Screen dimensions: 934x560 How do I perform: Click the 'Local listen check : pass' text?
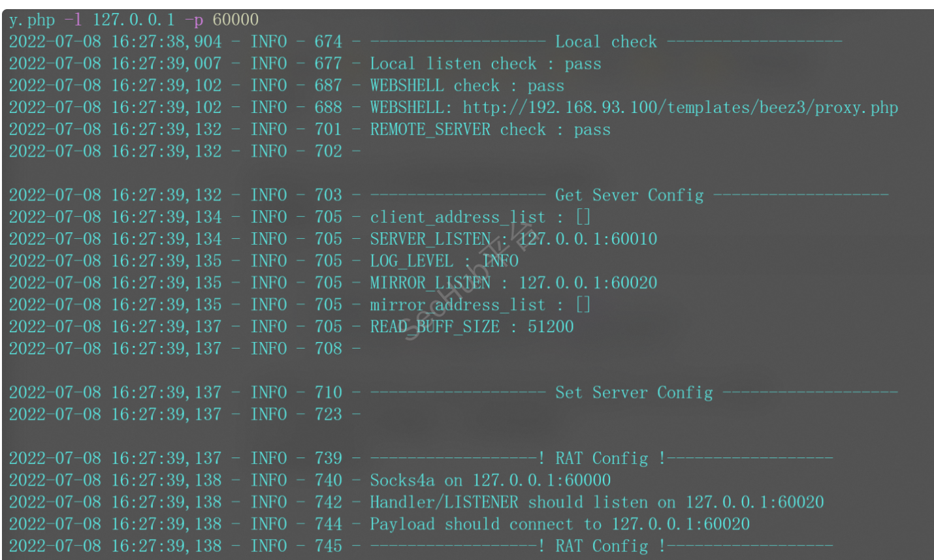click(x=485, y=64)
